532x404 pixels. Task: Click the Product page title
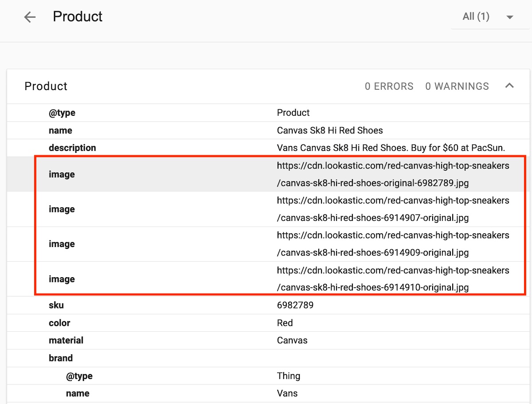tap(78, 17)
